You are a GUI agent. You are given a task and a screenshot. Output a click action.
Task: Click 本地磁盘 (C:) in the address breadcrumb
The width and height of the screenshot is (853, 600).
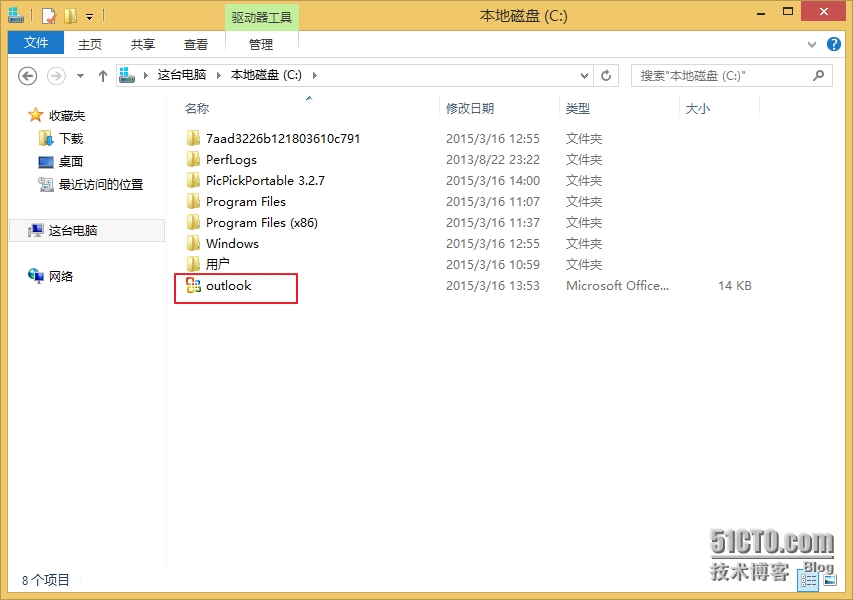[x=267, y=75]
